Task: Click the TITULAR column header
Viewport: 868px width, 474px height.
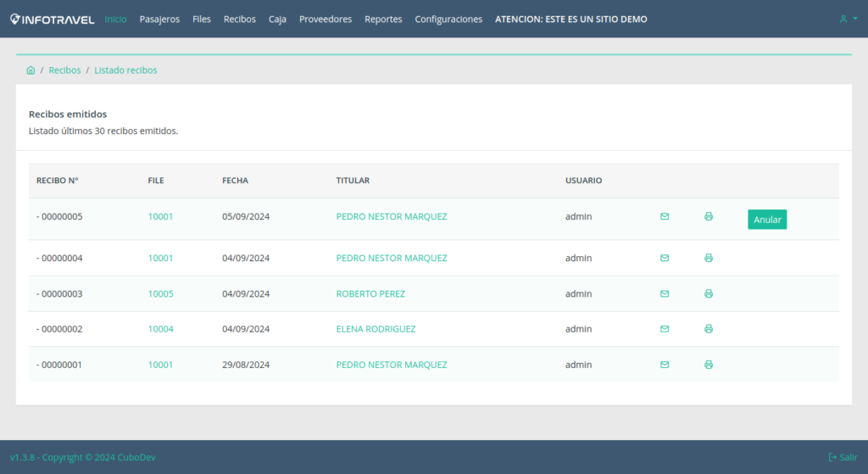Action: (x=353, y=181)
